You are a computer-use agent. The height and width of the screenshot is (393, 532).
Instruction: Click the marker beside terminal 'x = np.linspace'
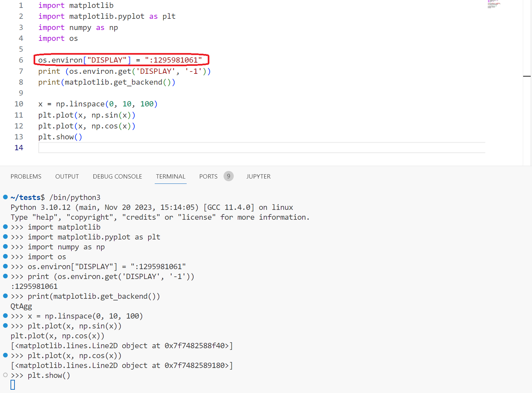pyautogui.click(x=5, y=316)
